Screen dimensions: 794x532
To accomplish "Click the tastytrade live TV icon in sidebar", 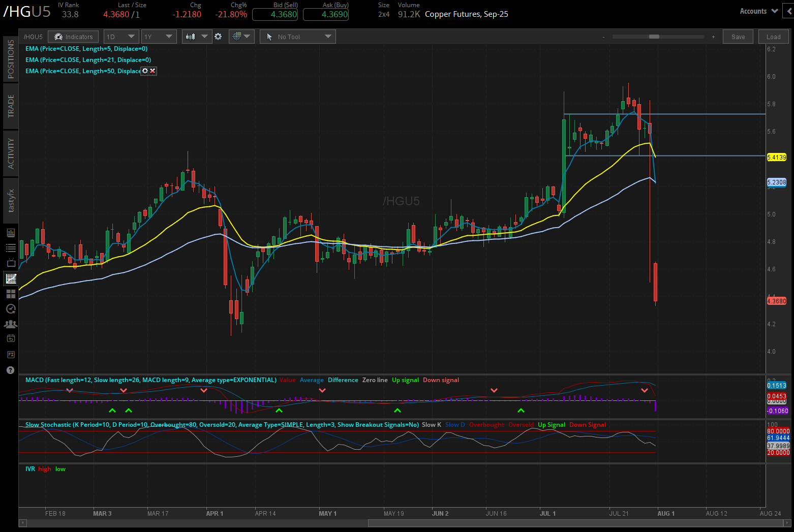I will point(10,263).
